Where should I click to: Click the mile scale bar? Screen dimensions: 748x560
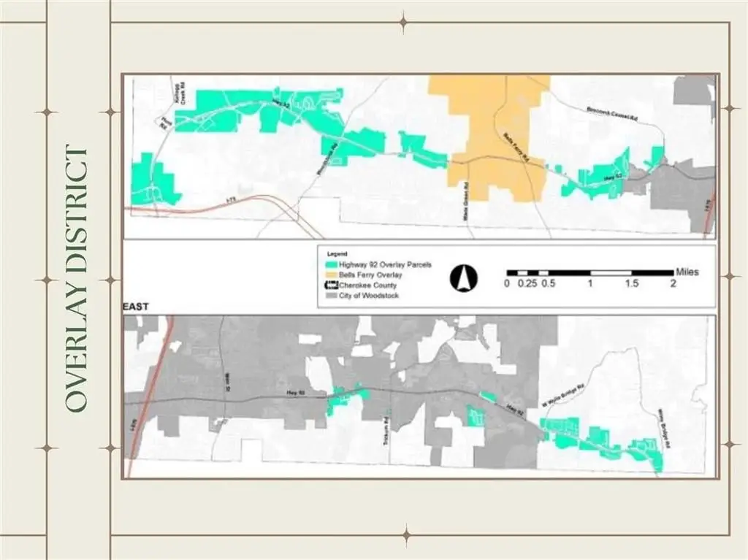[589, 272]
